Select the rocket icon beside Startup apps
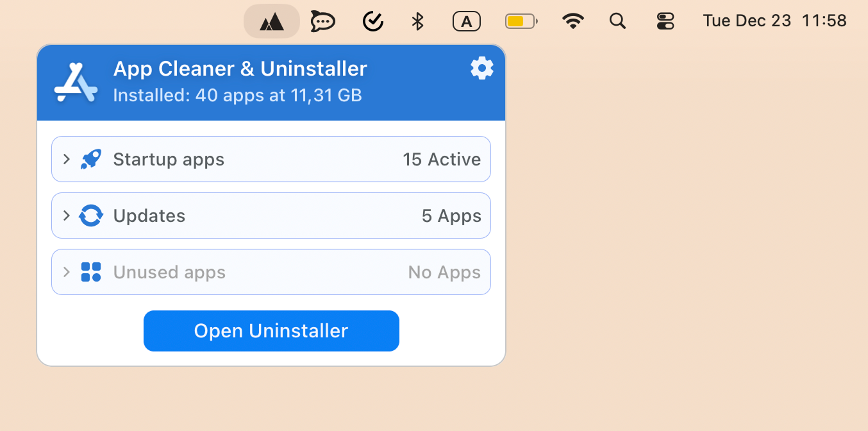This screenshot has height=431, width=868. tap(90, 158)
